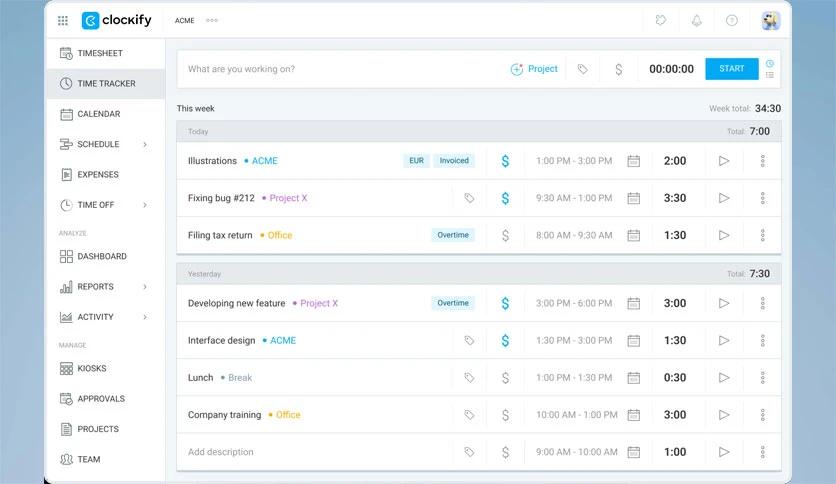Open the user profile avatar

click(x=770, y=20)
